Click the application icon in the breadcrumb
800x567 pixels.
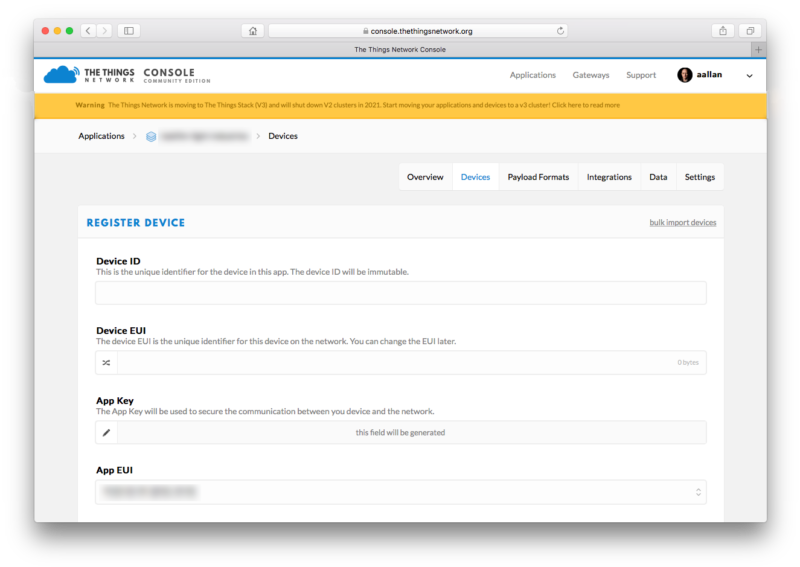click(x=151, y=136)
